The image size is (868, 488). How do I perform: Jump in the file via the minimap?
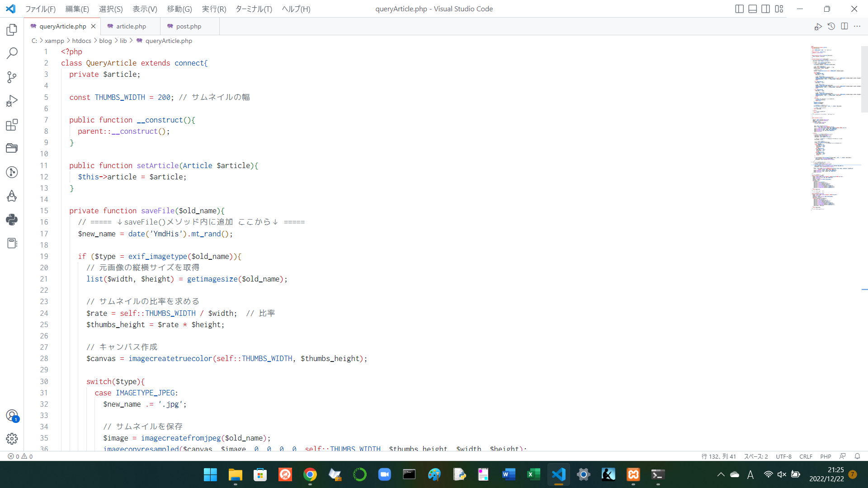coord(832,127)
